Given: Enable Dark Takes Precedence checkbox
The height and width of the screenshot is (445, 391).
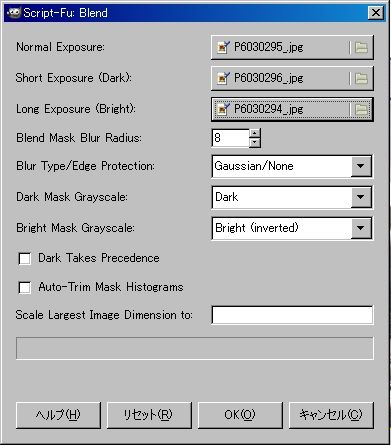Looking at the screenshot, I should point(25,258).
